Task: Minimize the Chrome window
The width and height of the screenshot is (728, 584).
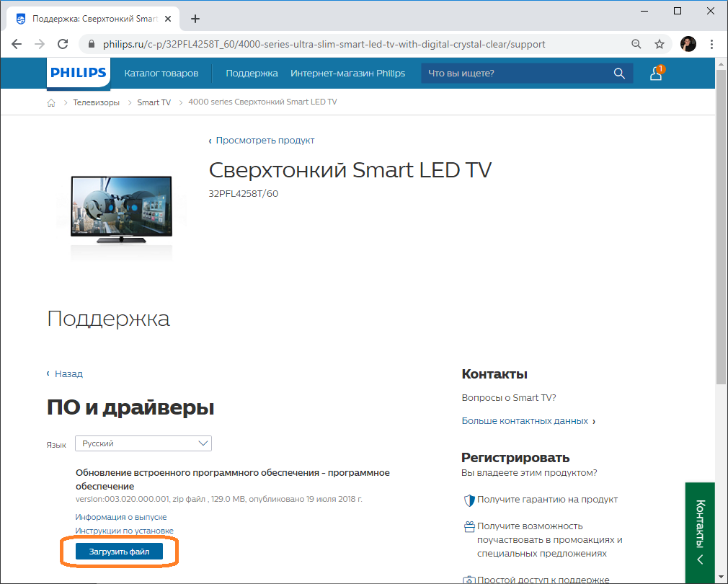Action: pyautogui.click(x=644, y=11)
